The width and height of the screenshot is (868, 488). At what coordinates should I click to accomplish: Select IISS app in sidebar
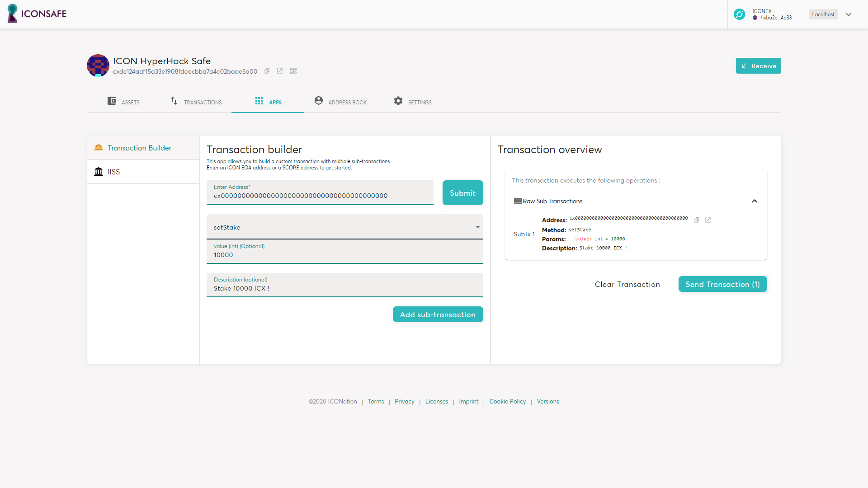click(113, 172)
